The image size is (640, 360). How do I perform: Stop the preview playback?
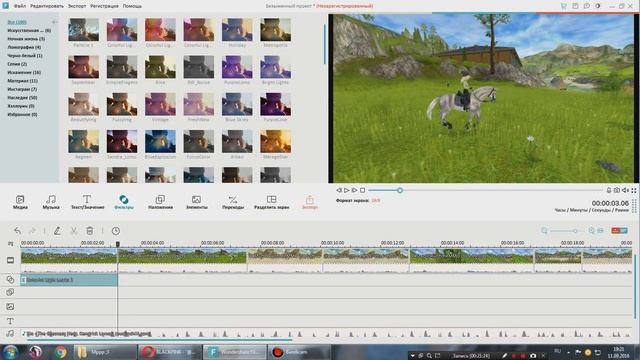362,190
